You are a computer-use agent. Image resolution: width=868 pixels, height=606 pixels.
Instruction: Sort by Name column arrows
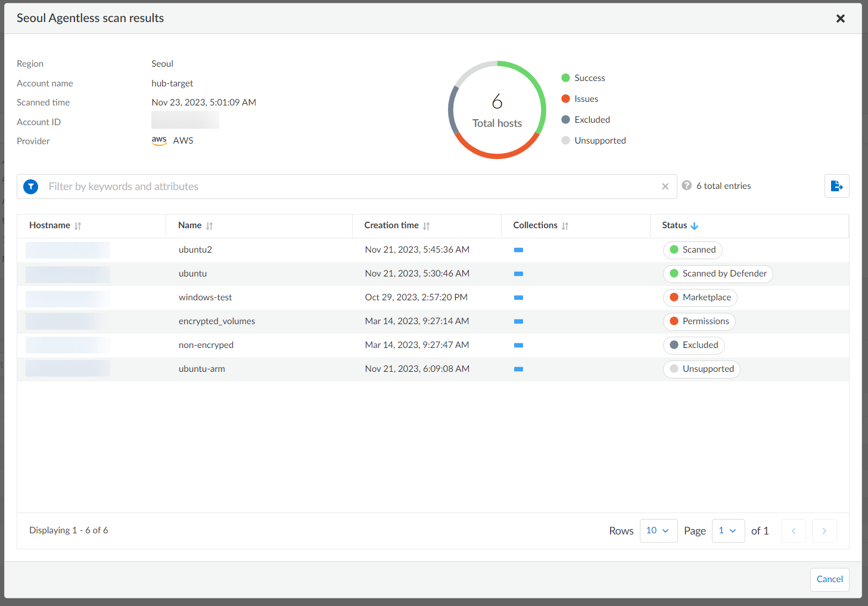point(210,226)
